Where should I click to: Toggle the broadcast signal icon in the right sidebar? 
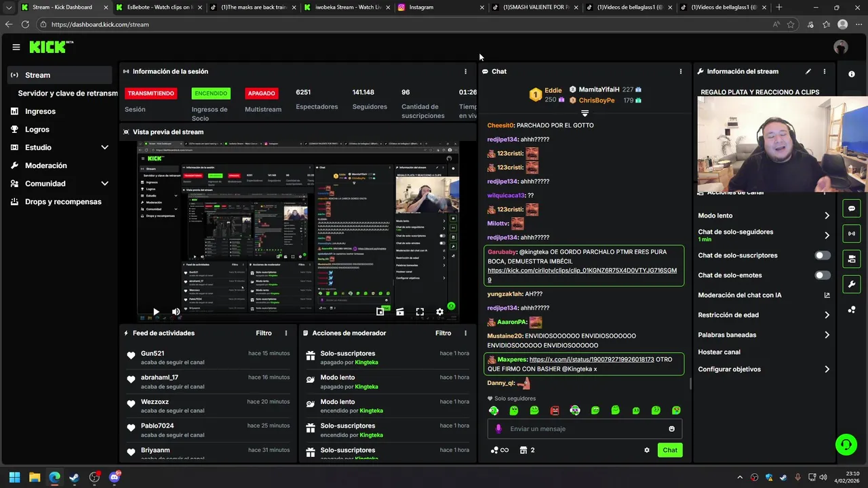pos(852,234)
